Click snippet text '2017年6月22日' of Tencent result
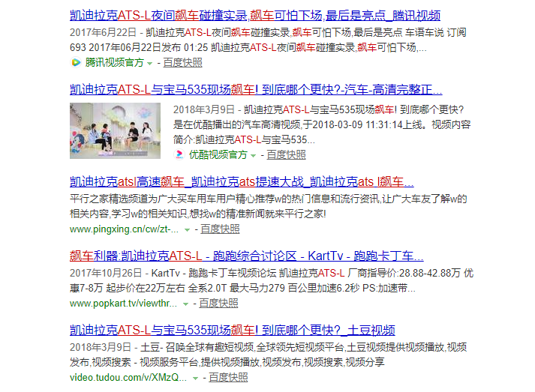535x392 pixels. click(x=103, y=33)
